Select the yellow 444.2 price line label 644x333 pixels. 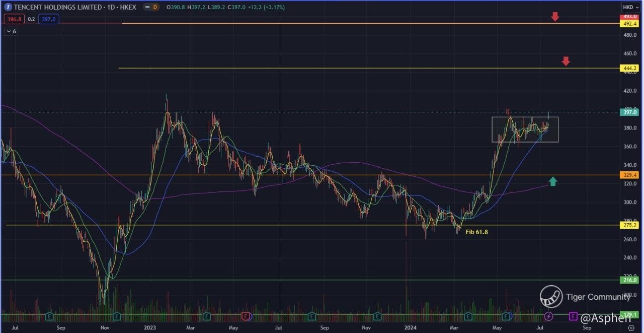(629, 68)
